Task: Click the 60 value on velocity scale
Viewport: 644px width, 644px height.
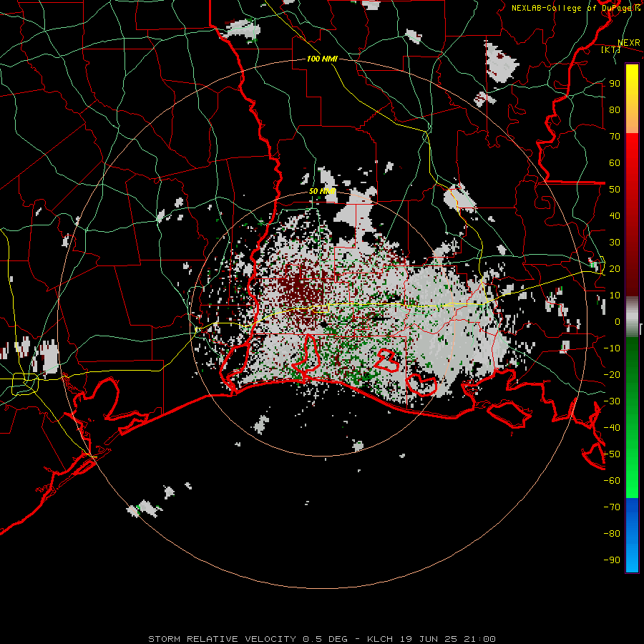Action: [615, 162]
